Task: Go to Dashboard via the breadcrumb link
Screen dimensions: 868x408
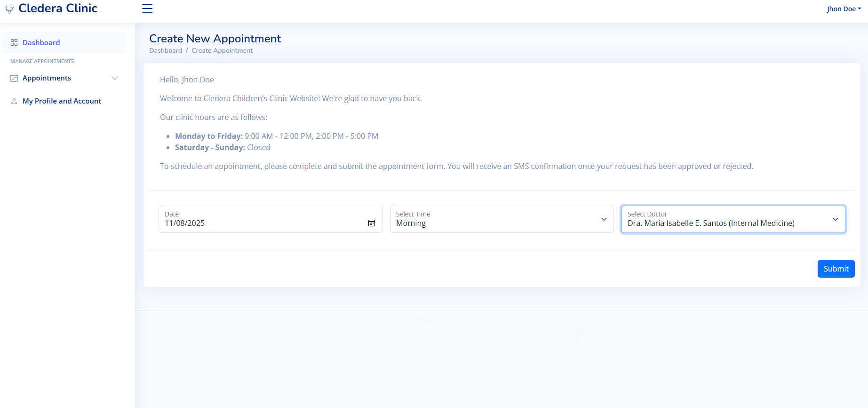Action: coord(166,50)
